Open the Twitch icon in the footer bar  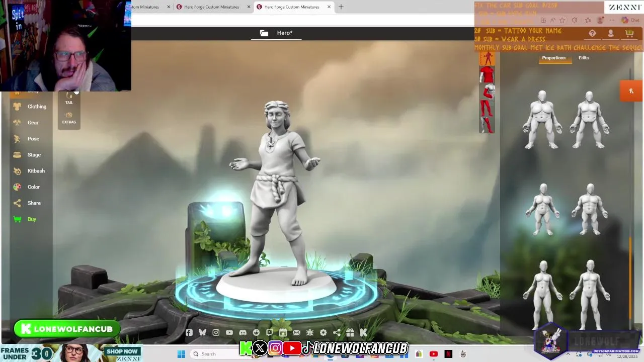click(x=270, y=332)
